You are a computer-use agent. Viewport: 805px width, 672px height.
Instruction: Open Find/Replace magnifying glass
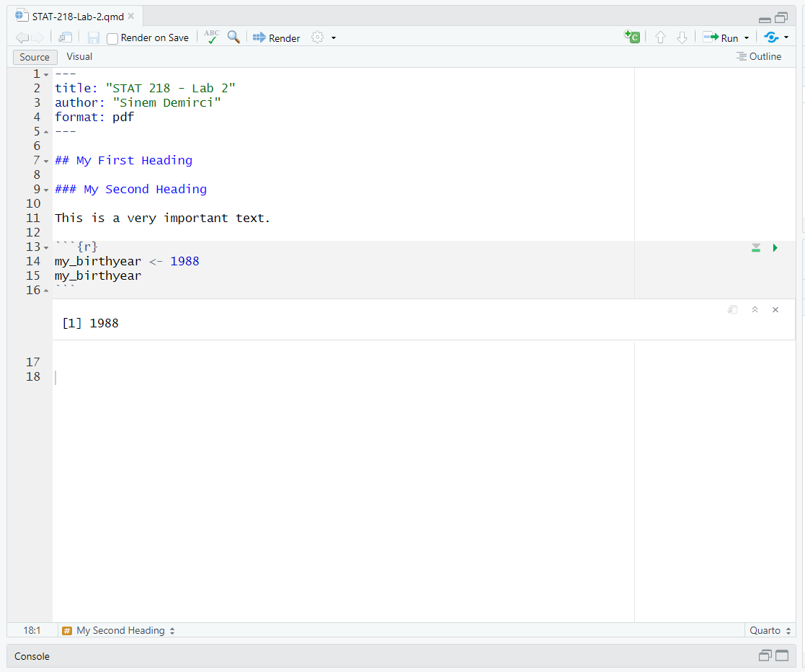(x=234, y=37)
